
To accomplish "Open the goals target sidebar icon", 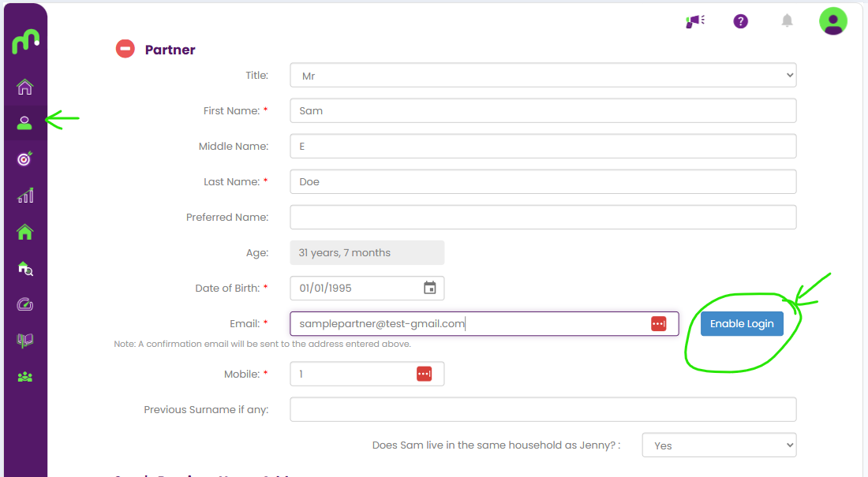I will 24,158.
